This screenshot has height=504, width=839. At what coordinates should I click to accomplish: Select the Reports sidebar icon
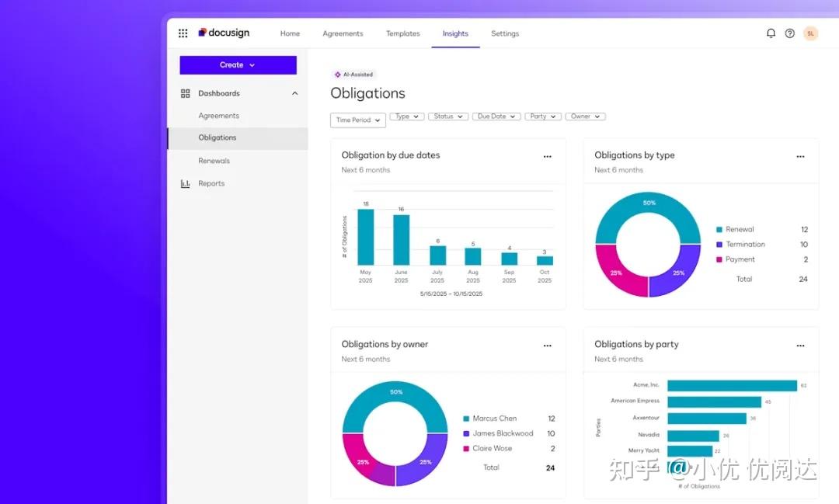(x=185, y=183)
